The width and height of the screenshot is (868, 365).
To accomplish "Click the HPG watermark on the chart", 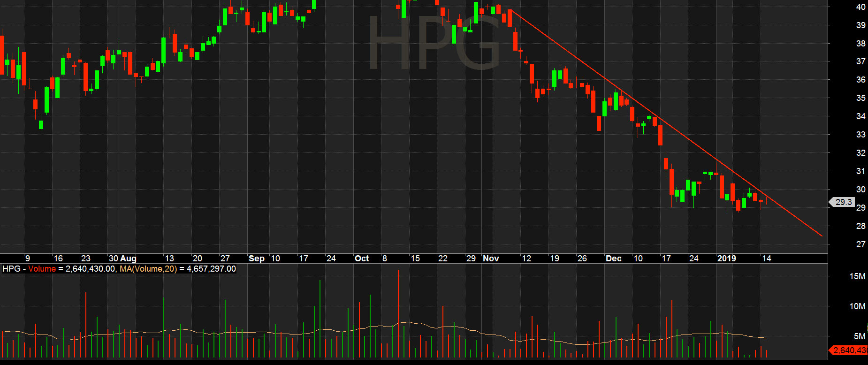I will click(434, 43).
